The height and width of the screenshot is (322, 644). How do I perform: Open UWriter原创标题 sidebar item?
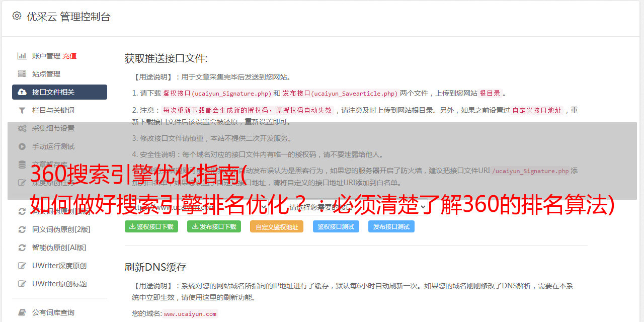[59, 284]
